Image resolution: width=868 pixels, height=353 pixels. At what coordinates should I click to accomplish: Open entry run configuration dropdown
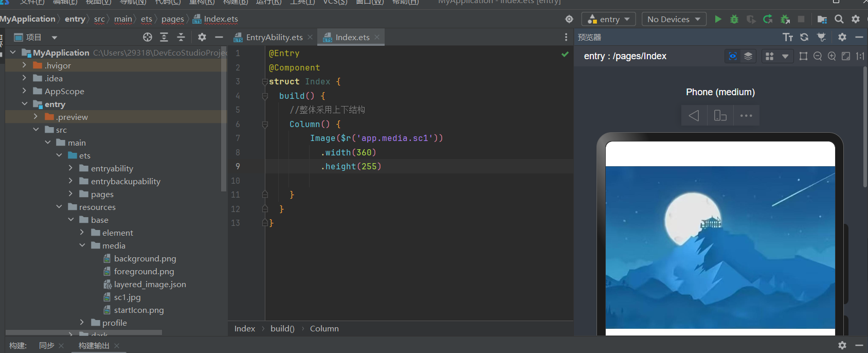pos(609,19)
